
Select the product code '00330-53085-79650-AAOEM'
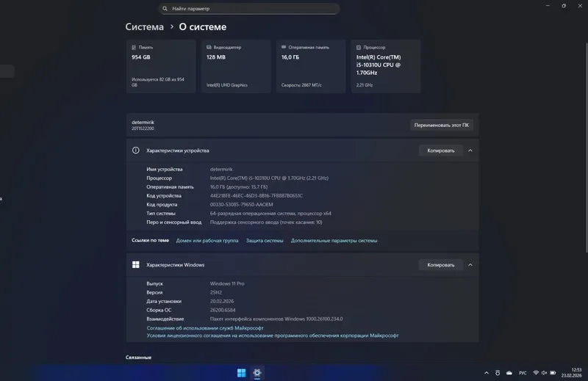242,205
